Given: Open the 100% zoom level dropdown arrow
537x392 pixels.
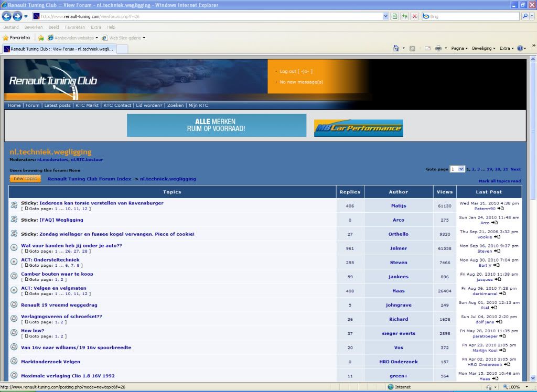Looking at the screenshot, I should pyautogui.click(x=527, y=387).
